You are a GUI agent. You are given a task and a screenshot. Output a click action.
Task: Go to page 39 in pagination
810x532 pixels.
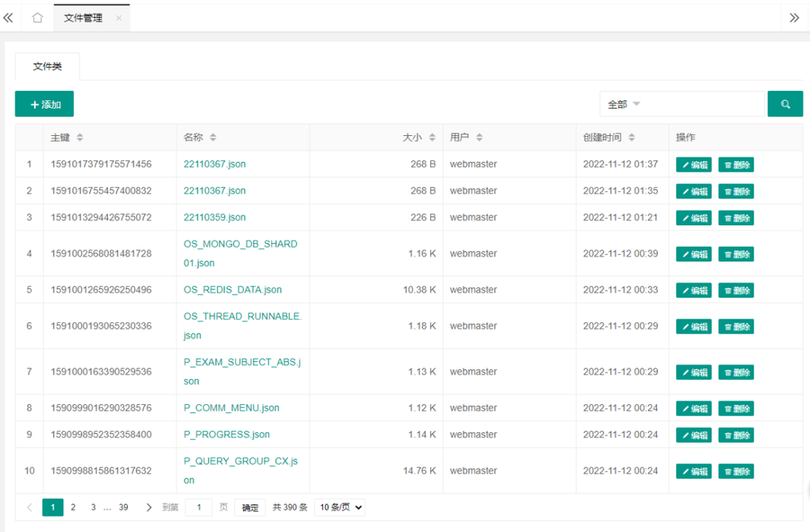(x=123, y=508)
